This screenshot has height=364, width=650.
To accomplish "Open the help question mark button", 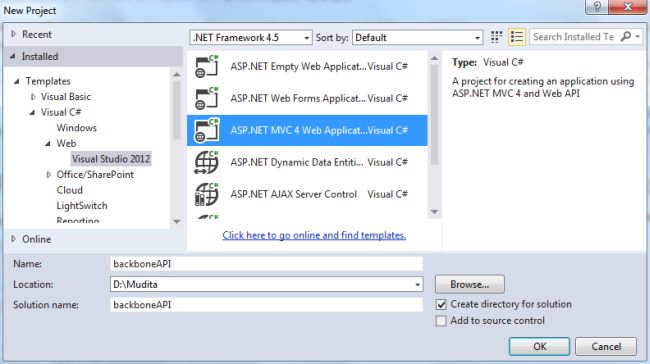I will pos(597,7).
